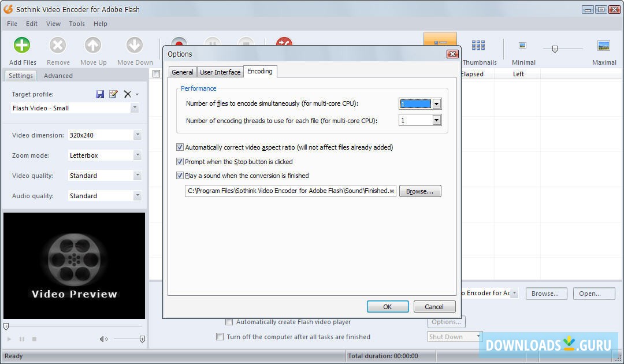Open the output folder path dropdown
The height and width of the screenshot is (364, 624).
pos(514,293)
